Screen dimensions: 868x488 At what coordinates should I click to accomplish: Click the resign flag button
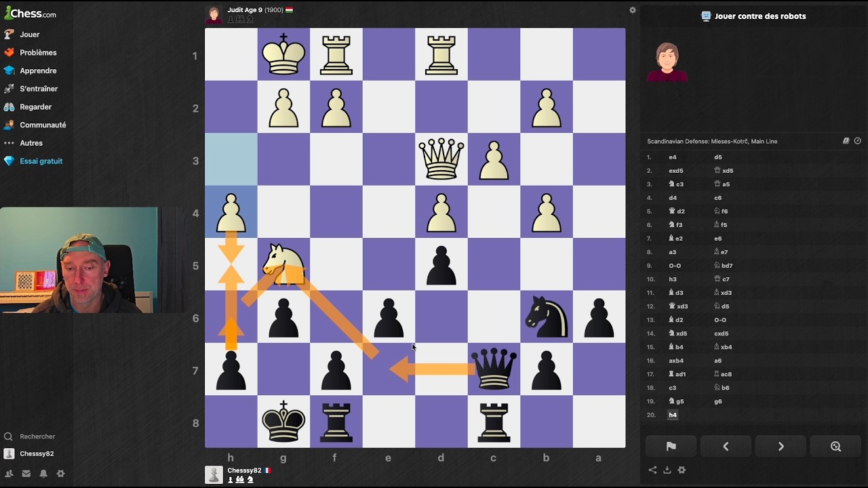671,447
